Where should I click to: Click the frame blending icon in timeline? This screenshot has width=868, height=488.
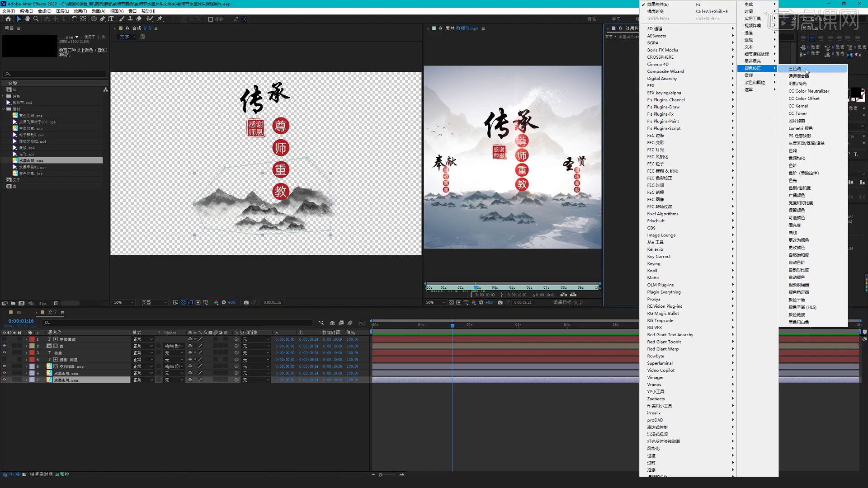[x=341, y=323]
